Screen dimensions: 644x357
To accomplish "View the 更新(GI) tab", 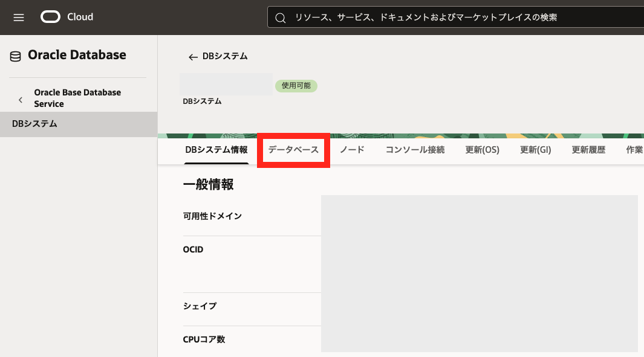I will click(535, 150).
